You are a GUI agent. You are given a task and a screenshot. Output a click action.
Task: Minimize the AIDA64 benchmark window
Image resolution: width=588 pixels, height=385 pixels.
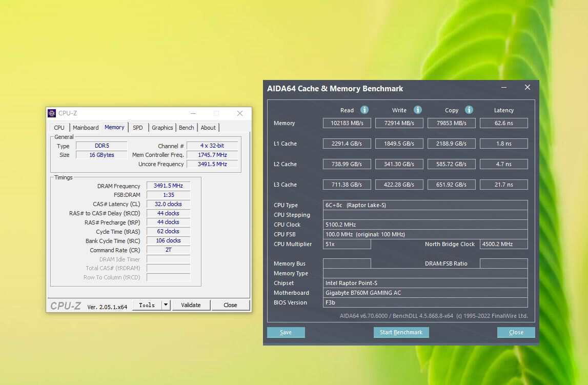504,88
